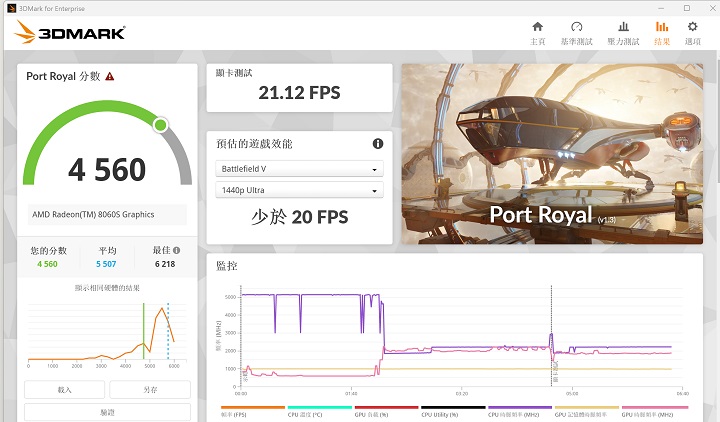Minimize the 3DMark window

pyautogui.click(x=661, y=8)
